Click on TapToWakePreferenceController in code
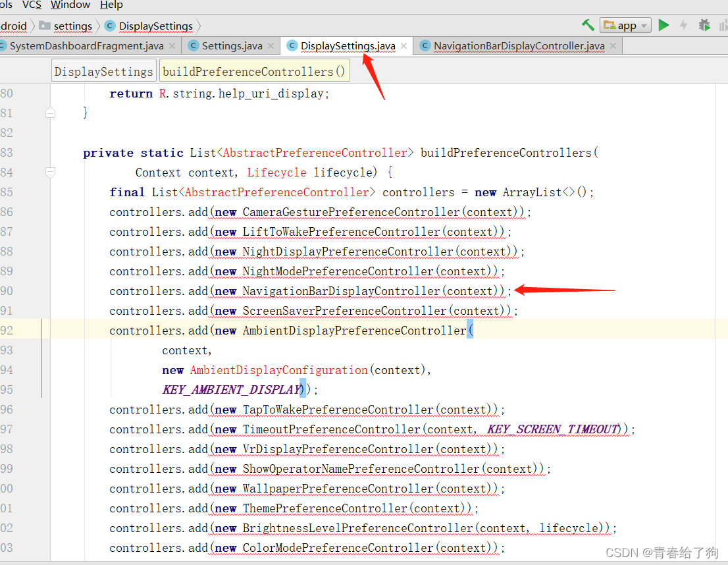 click(338, 410)
